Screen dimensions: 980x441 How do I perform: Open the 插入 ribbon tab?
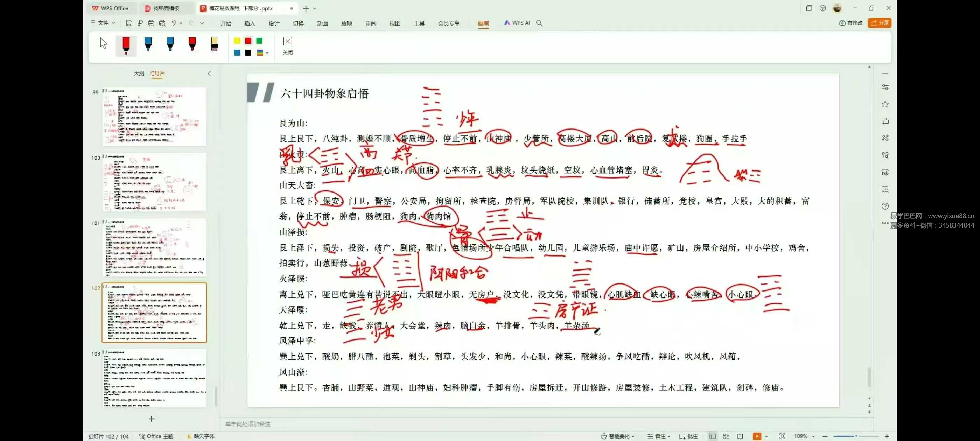coord(250,23)
